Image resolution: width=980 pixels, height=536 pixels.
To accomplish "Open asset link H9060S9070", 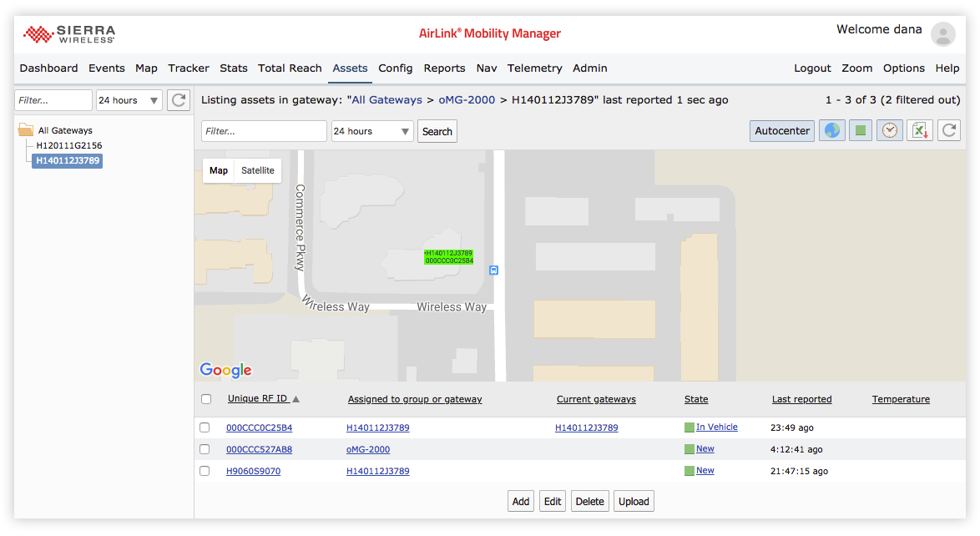I will point(253,471).
